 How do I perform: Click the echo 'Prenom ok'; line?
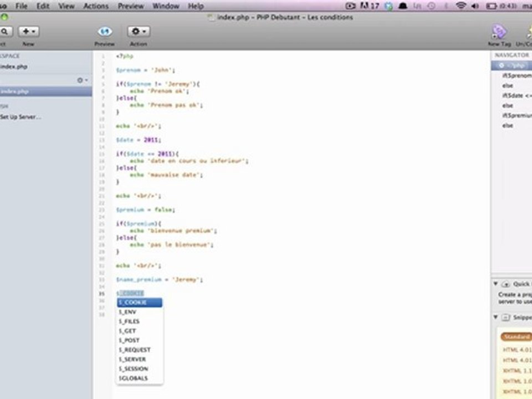pyautogui.click(x=160, y=91)
